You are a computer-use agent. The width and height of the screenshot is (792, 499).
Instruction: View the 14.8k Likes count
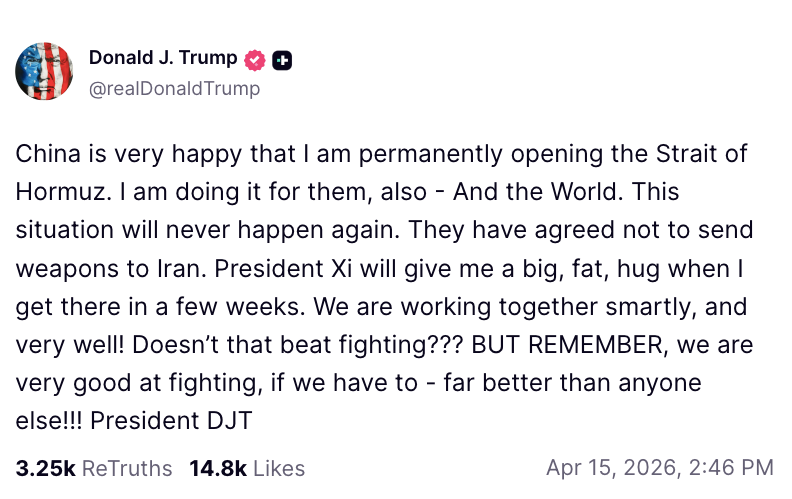click(248, 468)
